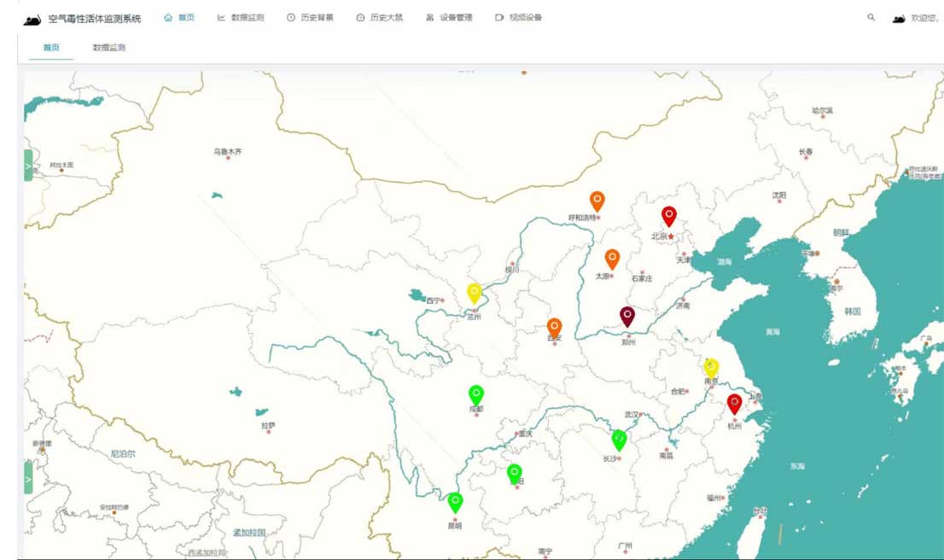This screenshot has height=560, width=944.
Task: Expand the upper left green side panel arrow
Action: (28, 166)
